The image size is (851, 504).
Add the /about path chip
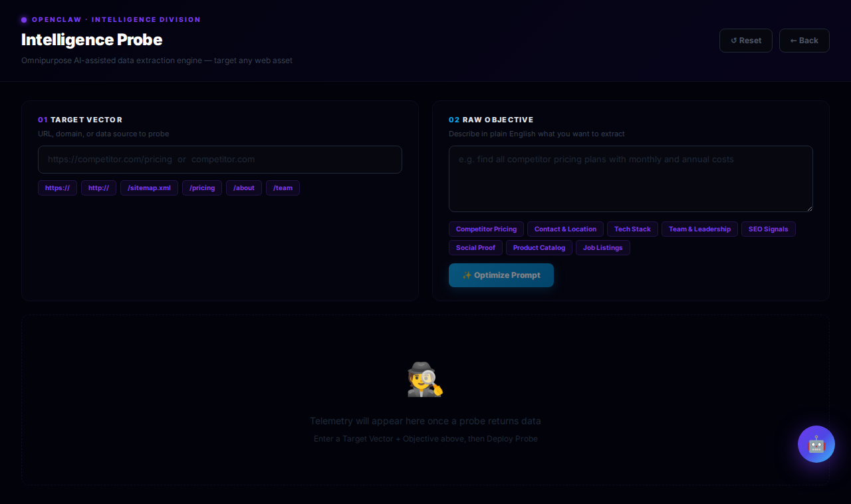[244, 188]
